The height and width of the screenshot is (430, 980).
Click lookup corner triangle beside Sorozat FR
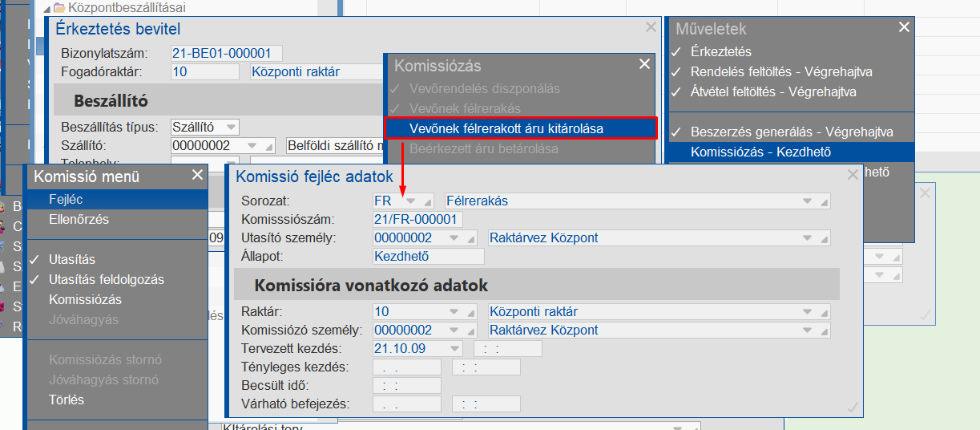click(x=428, y=202)
